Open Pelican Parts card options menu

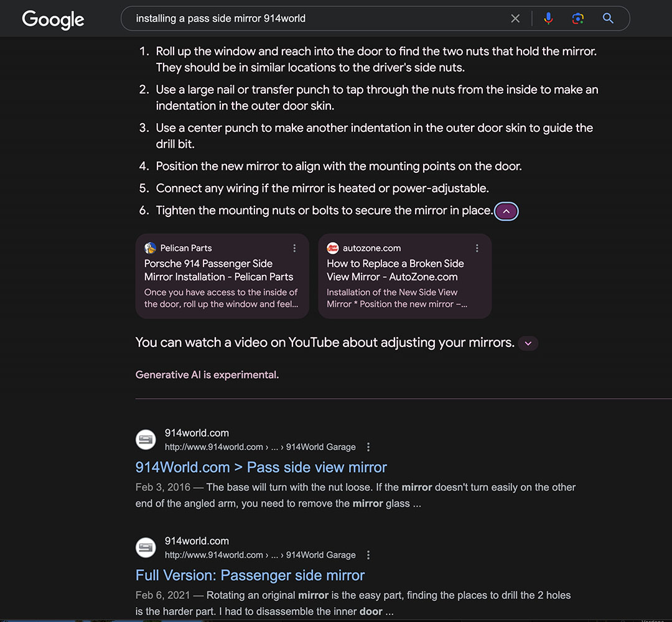coord(294,248)
